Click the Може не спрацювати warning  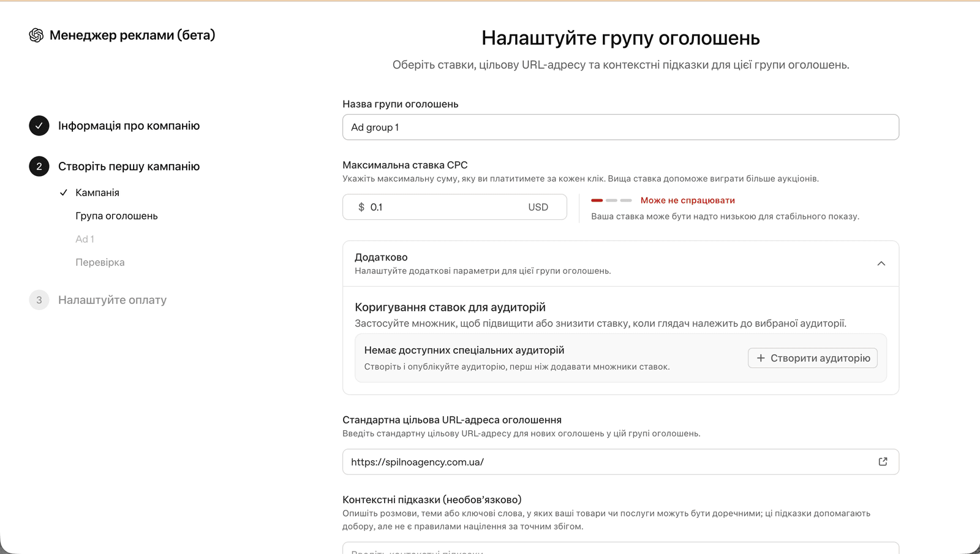click(688, 200)
